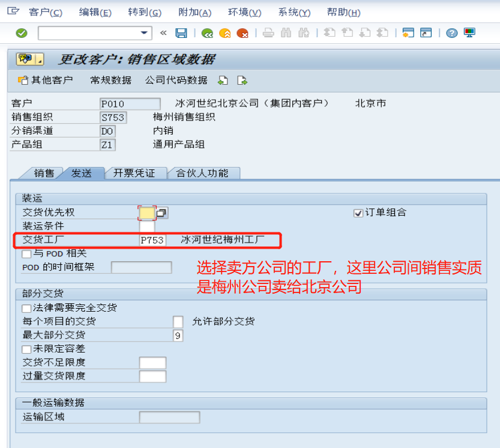
Task: Click the 冰河世纪梅州工厂 plant description text
Action: click(223, 240)
